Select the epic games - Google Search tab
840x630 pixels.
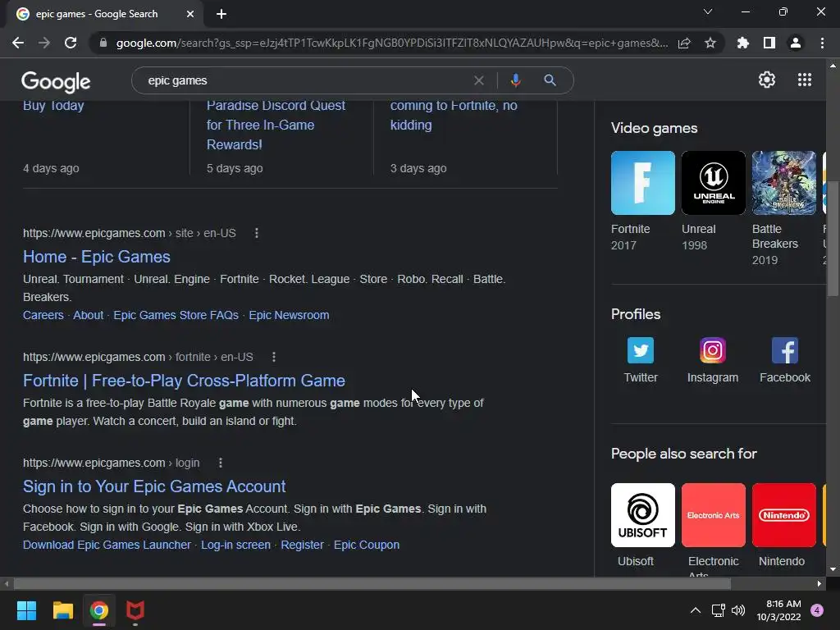[105, 14]
